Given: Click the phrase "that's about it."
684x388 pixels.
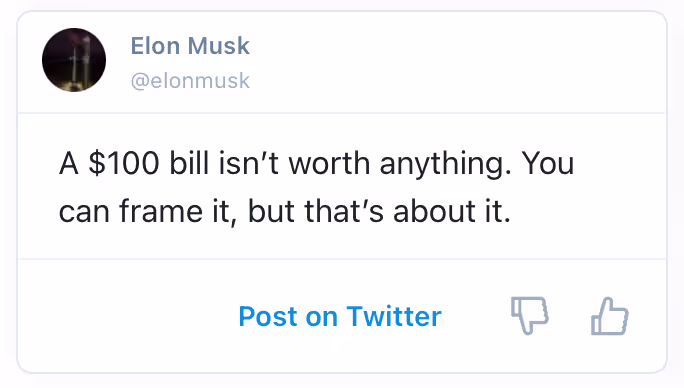Looking at the screenshot, I should (x=407, y=212).
